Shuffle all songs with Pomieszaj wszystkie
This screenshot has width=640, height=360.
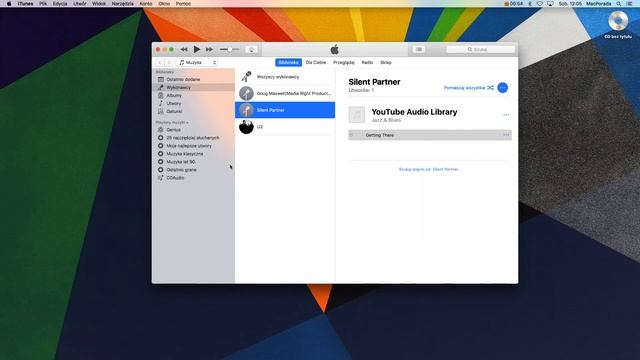coord(469,88)
